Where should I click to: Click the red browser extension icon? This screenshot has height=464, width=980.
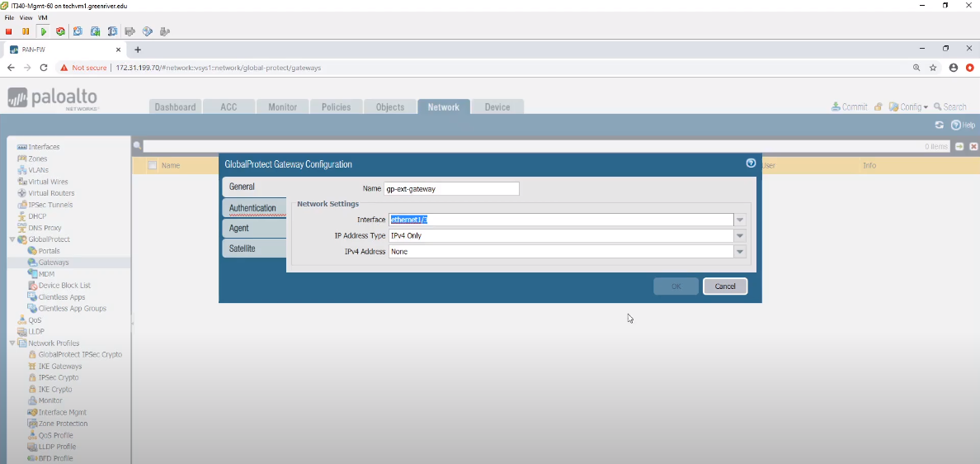click(970, 68)
